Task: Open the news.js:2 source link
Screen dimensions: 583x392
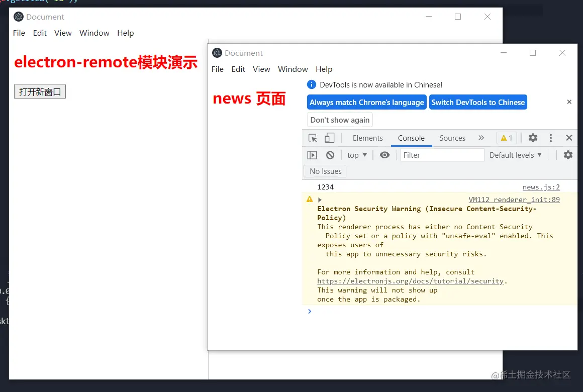Action: (x=541, y=187)
